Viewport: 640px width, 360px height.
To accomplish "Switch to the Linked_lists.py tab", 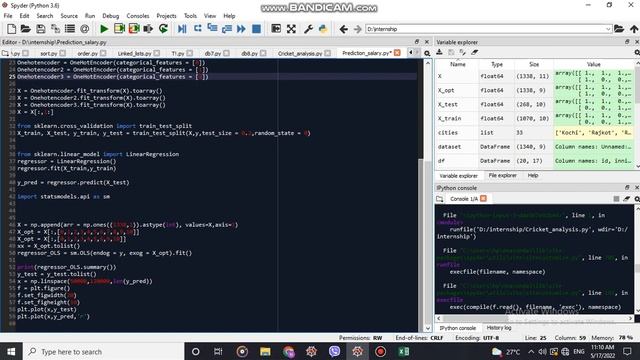I will point(134,53).
